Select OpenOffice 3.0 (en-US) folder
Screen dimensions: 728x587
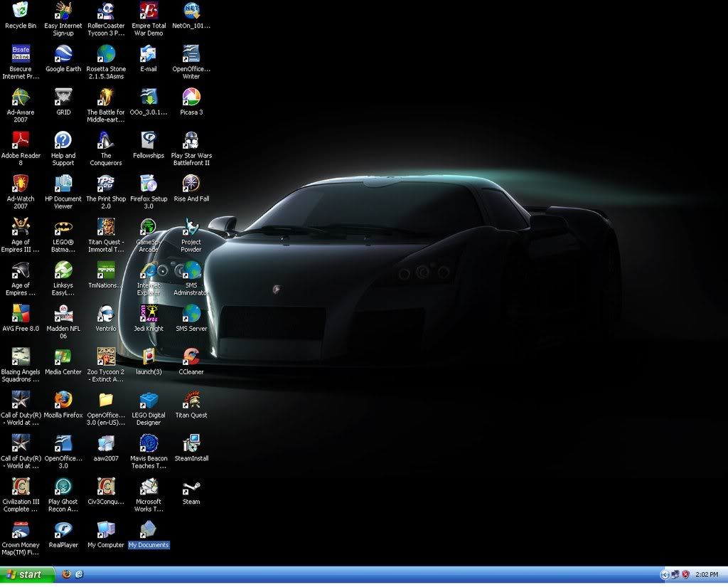(106, 400)
